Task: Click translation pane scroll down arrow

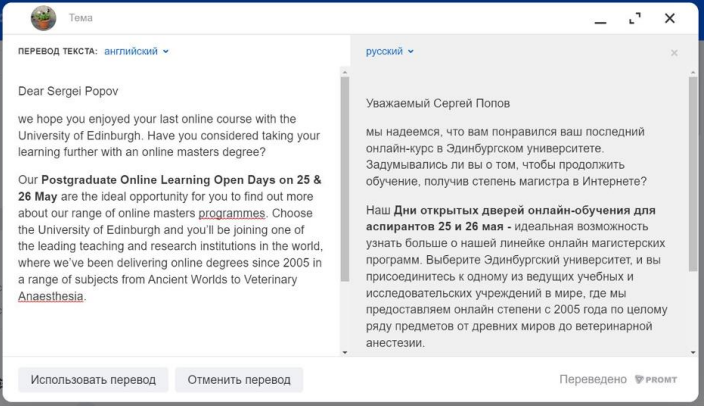Action: (x=693, y=352)
